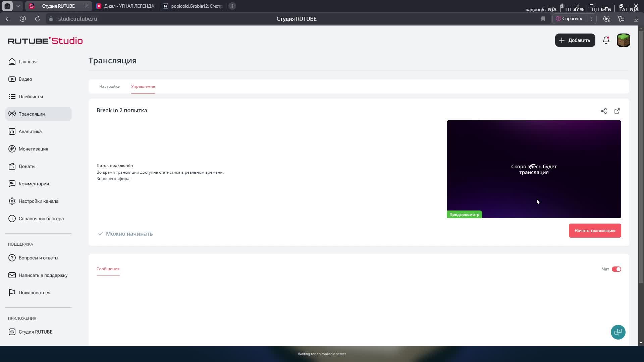Image resolution: width=644 pixels, height=362 pixels.
Task: Toggle the Чат switch off
Action: pos(616,269)
